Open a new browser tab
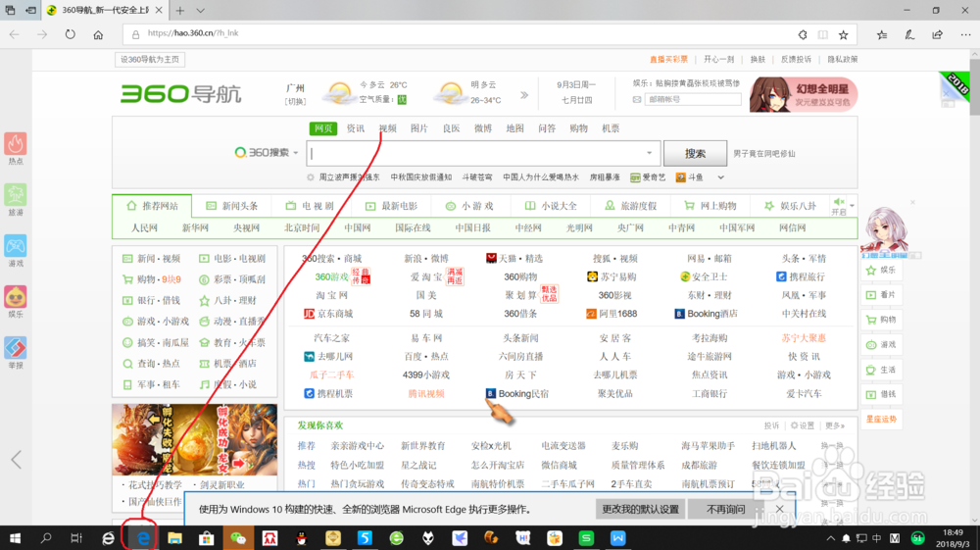980x550 pixels. point(180,10)
